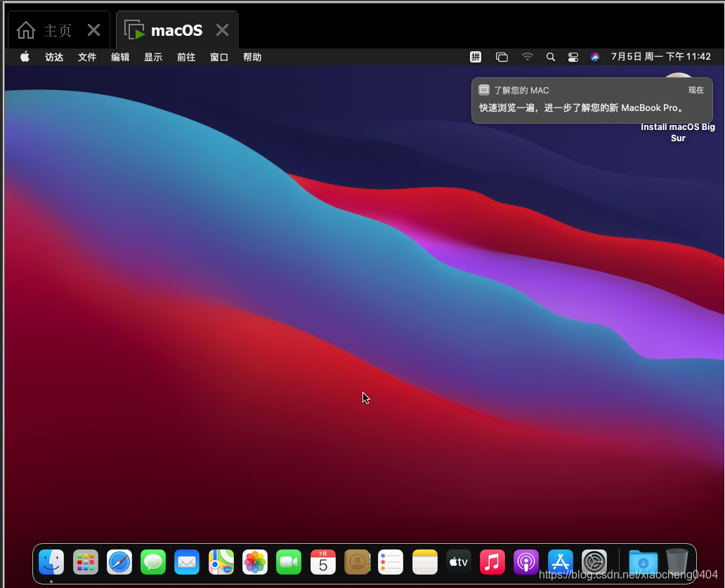Launch Podcasts from the Dock
The width and height of the screenshot is (725, 588).
pos(525,562)
